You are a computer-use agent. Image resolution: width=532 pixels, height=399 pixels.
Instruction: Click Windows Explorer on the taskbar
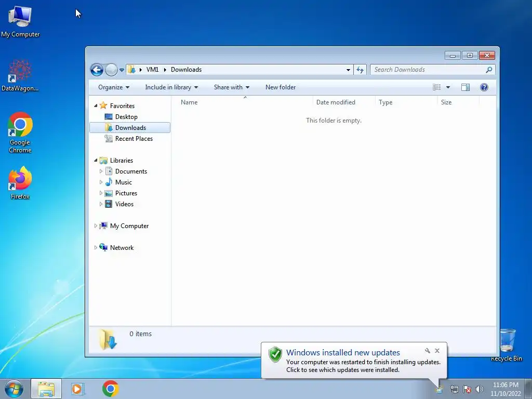coord(46,389)
